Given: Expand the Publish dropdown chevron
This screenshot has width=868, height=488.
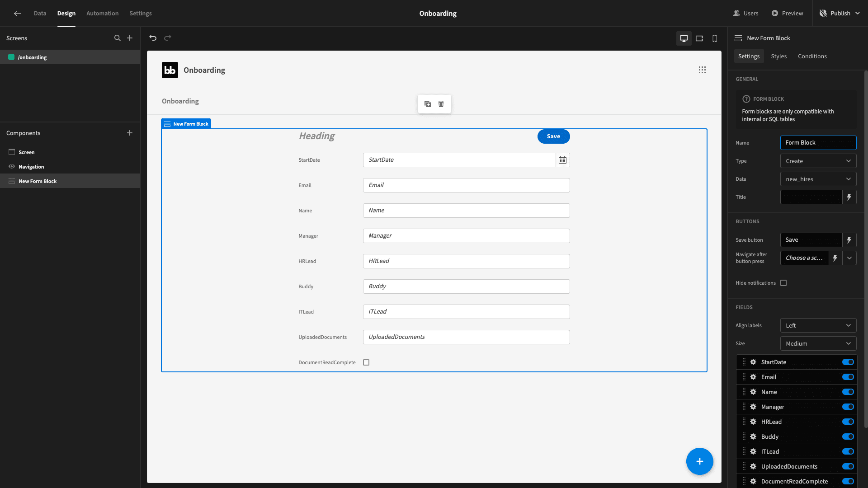Looking at the screenshot, I should click(x=858, y=14).
